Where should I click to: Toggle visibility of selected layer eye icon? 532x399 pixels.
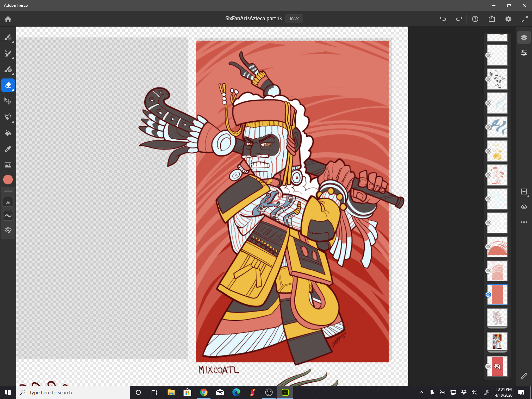(524, 207)
